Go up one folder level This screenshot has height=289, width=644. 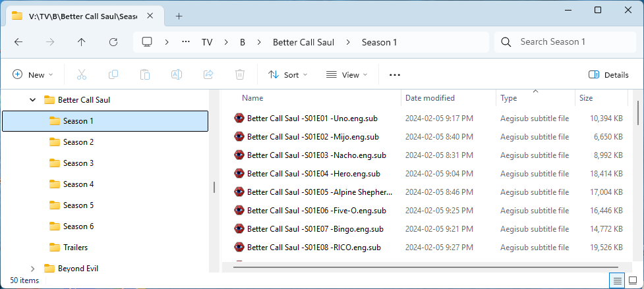[81, 42]
